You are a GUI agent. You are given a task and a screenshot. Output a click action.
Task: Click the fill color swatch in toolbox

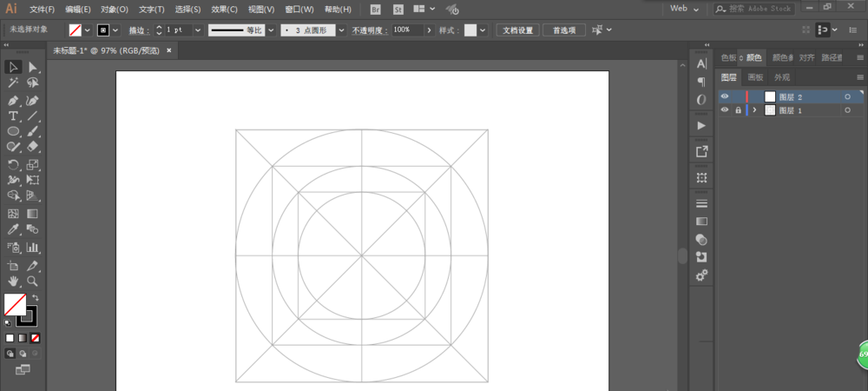point(15,304)
